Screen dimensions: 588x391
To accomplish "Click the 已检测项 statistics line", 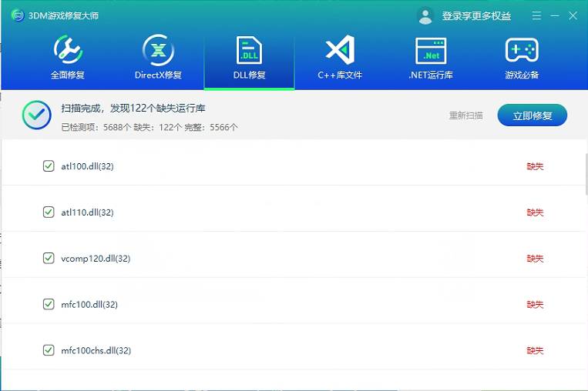I will click(x=150, y=127).
